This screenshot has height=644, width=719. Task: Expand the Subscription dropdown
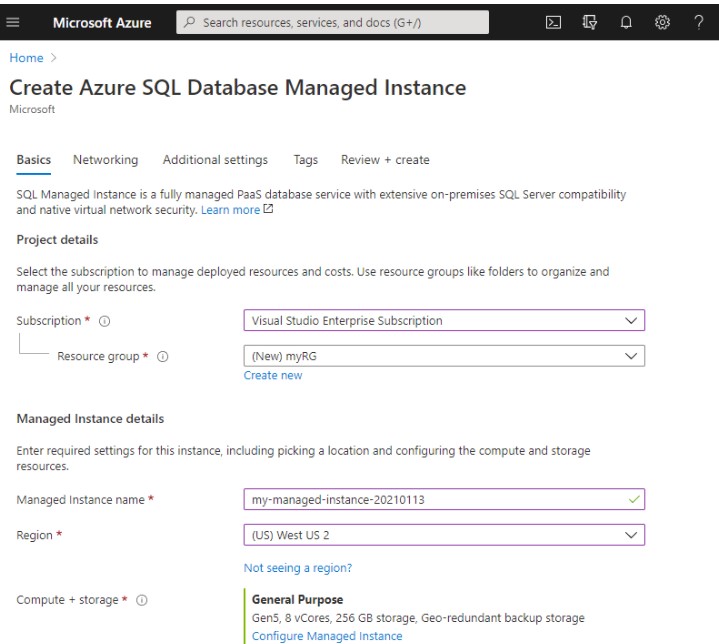(444, 320)
